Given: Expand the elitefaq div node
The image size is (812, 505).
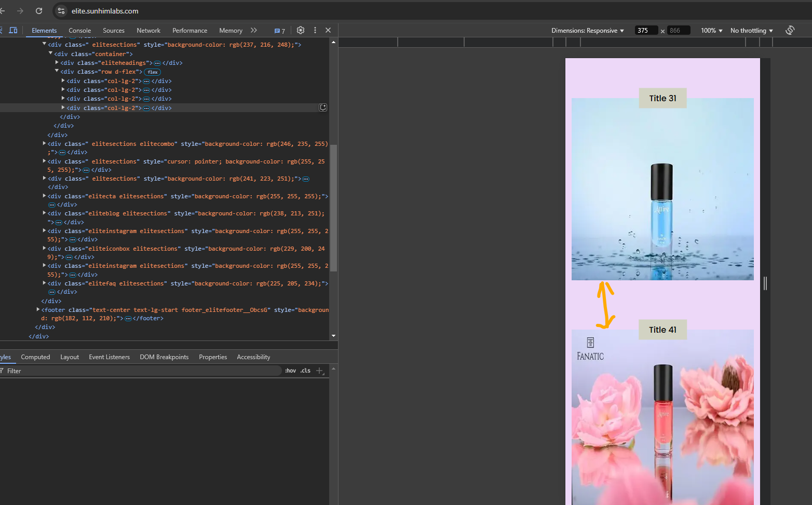Looking at the screenshot, I should [44, 283].
